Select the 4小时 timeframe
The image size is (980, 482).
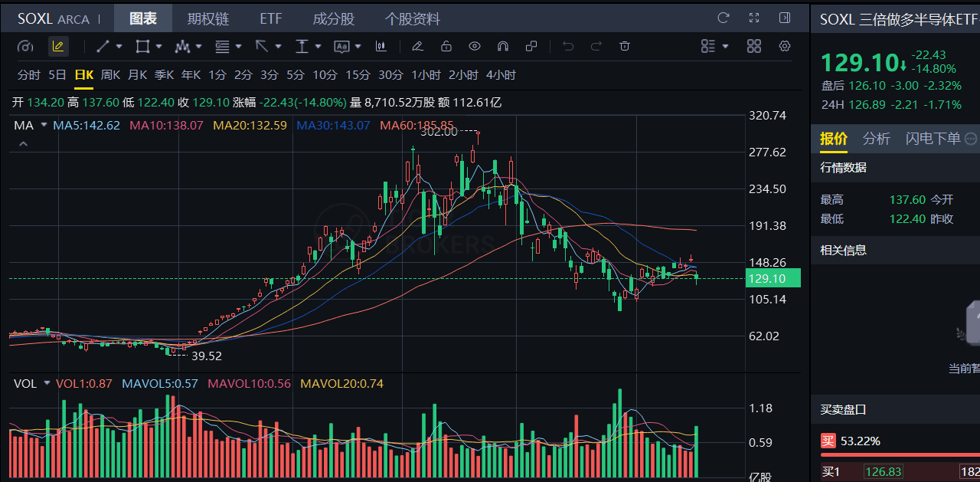click(501, 75)
